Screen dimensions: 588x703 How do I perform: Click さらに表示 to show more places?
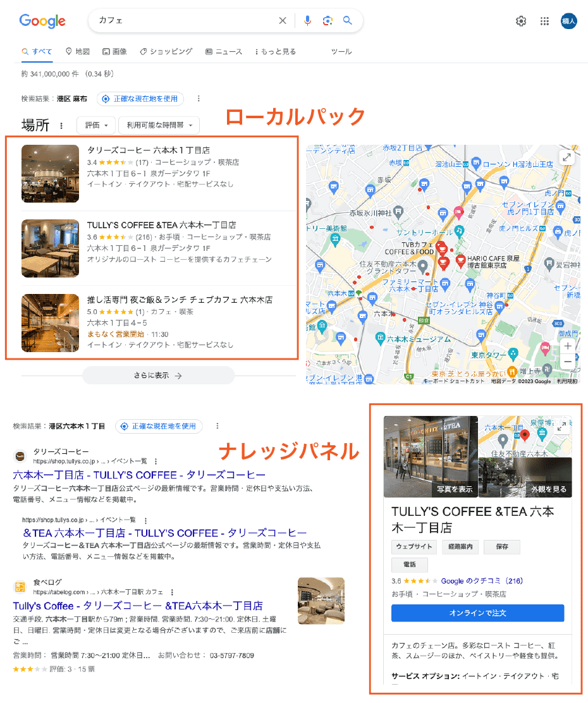tap(158, 376)
